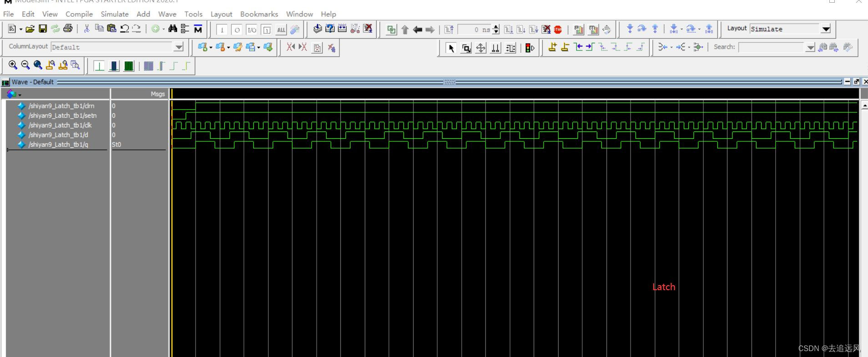Viewport: 868px width, 357px height.
Task: Click the red X delete icon beside the STOP sign
Action: coord(546,30)
